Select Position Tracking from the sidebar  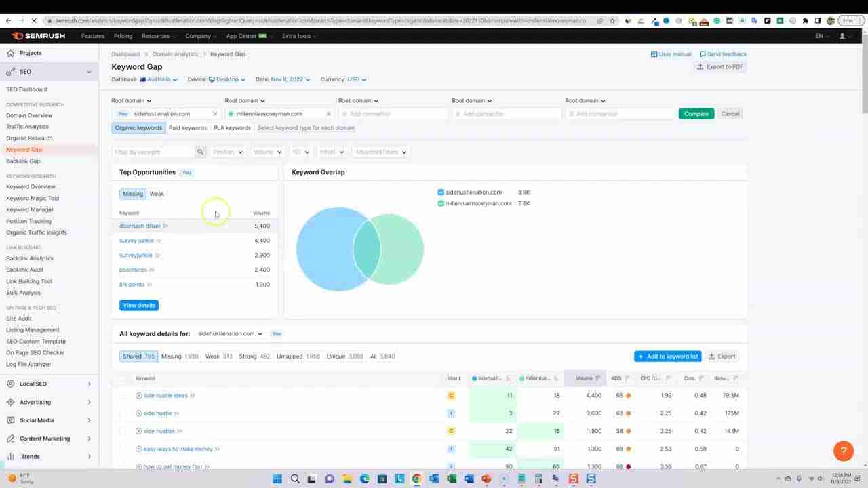click(x=28, y=221)
